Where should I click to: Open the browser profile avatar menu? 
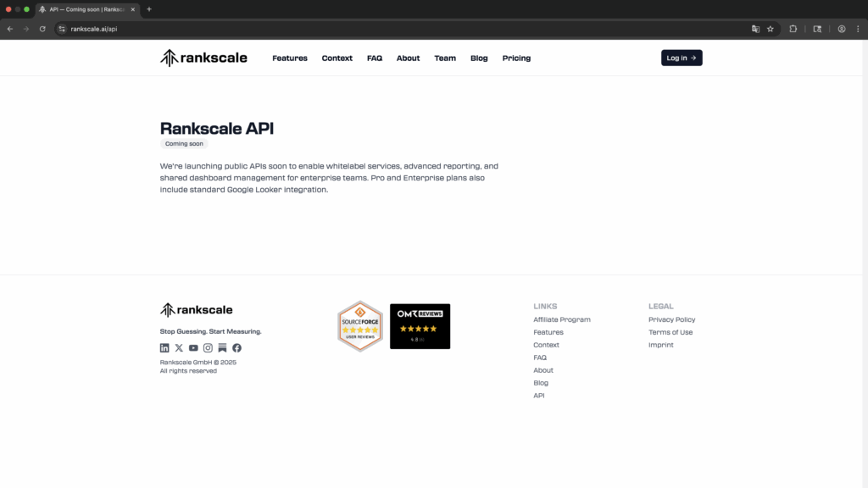(842, 29)
